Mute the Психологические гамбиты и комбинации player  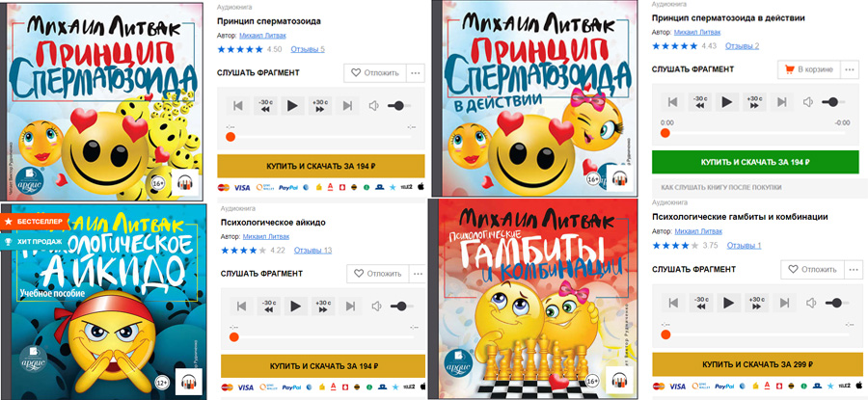coord(811,303)
